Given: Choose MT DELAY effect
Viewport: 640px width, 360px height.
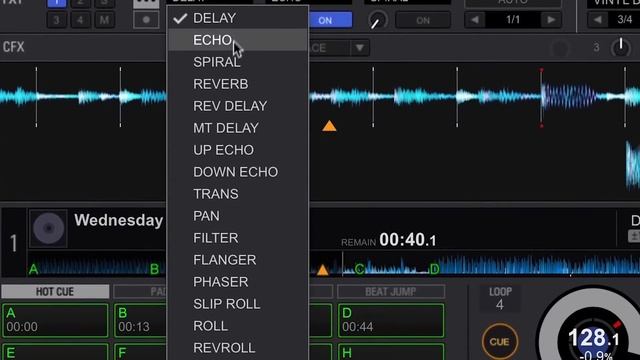Looking at the screenshot, I should tap(238, 128).
